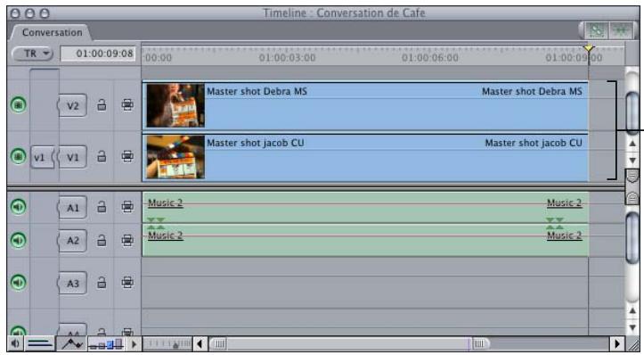The image size is (644, 355).
Task: Click video scroll up arrow
Action: click(632, 144)
